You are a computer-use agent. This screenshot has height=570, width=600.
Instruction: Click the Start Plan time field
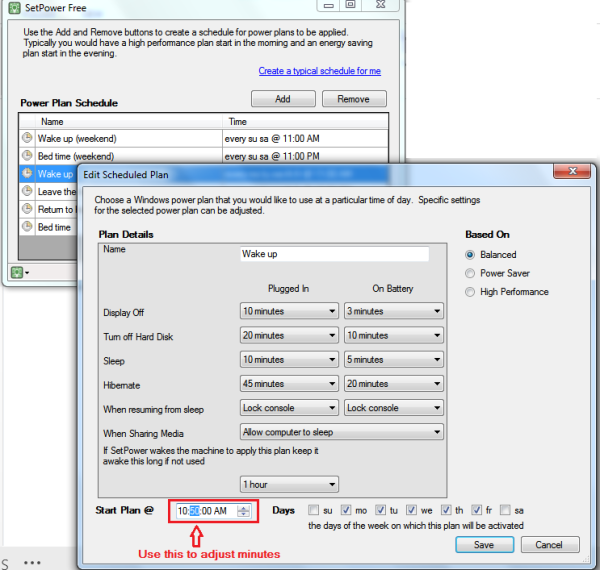coord(213,511)
